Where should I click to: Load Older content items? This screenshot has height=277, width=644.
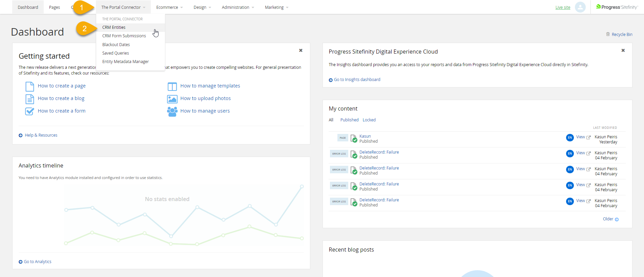coord(608,219)
